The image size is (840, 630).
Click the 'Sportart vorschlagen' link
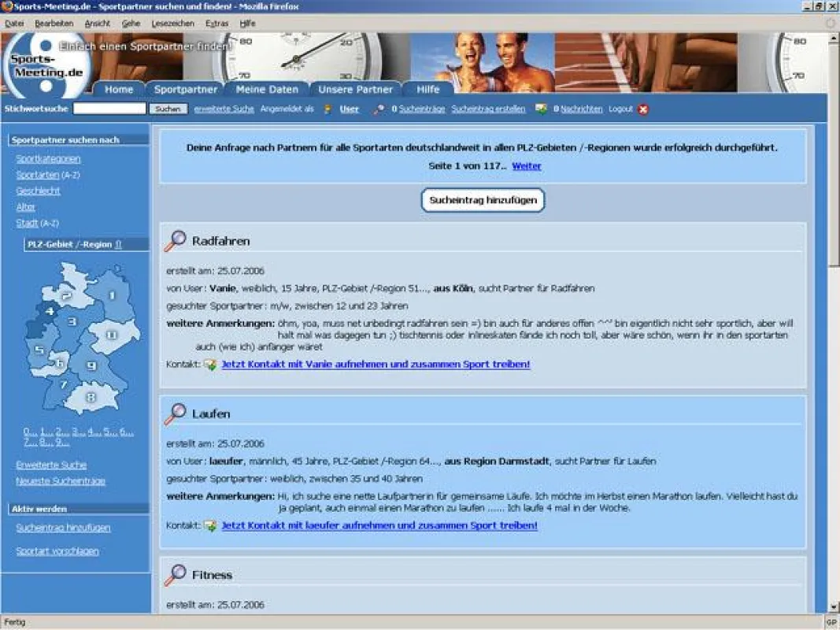coord(57,551)
